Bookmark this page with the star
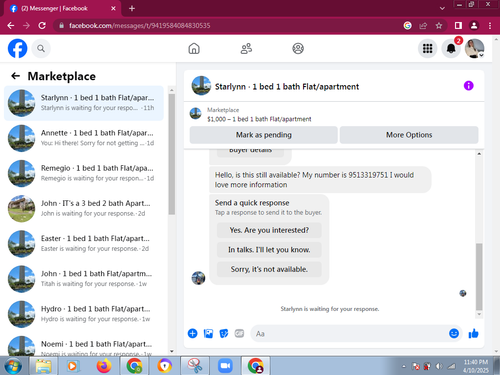Screen dimensions: 500x375 [x=439, y=26]
